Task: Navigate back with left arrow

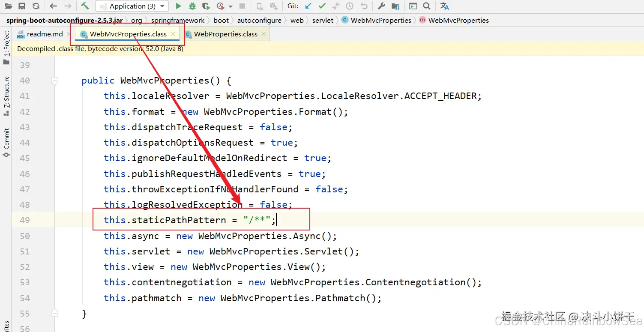Action: pos(53,6)
